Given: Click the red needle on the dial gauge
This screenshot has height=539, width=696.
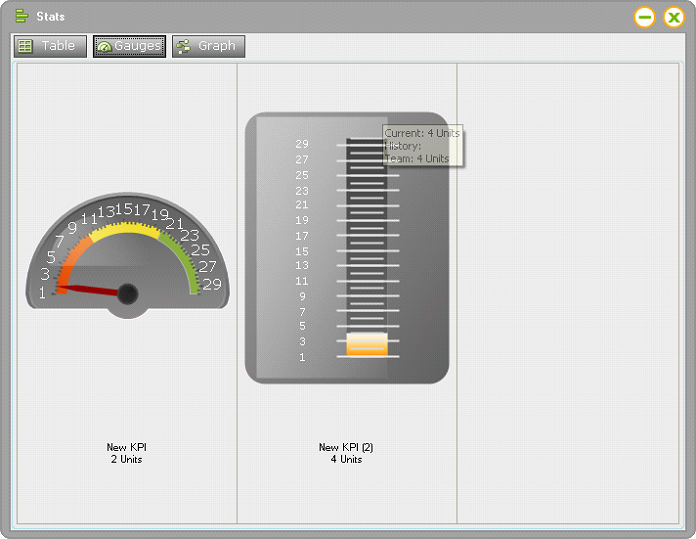Looking at the screenshot, I should pyautogui.click(x=88, y=291).
